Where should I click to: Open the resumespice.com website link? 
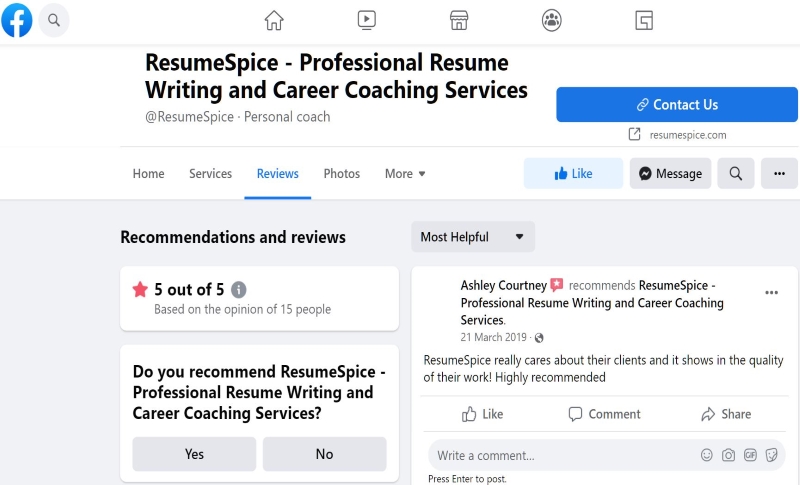[688, 135]
